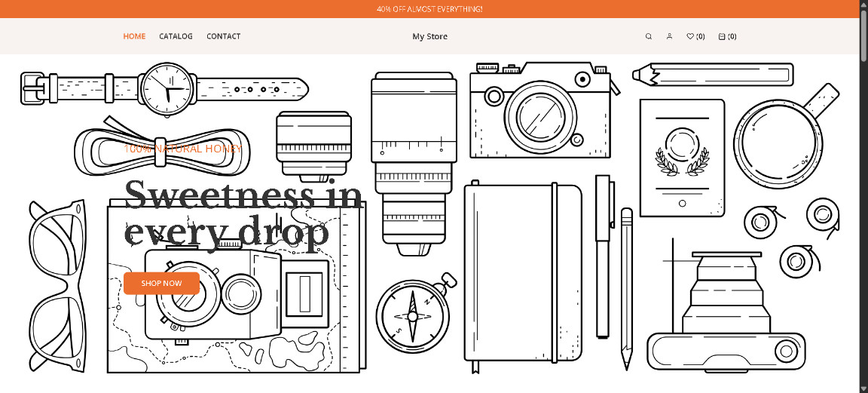
Task: Click the '100% NATURAL HONEY' subtitle
Action: pos(182,149)
